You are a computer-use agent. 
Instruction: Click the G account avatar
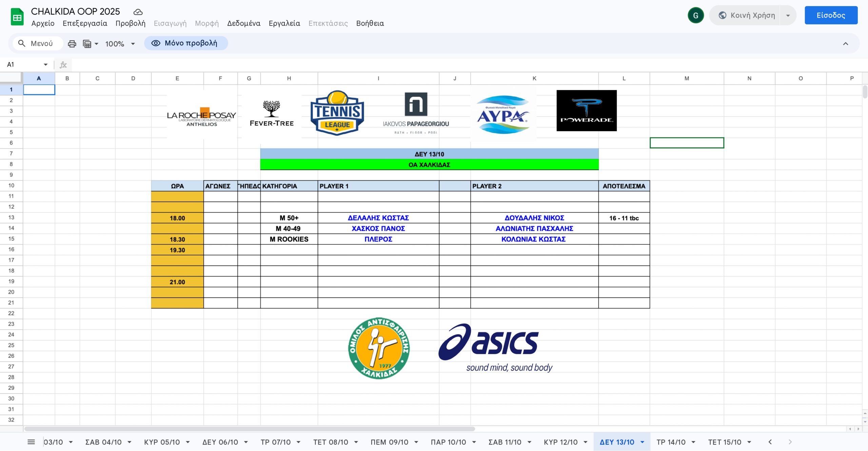point(695,15)
